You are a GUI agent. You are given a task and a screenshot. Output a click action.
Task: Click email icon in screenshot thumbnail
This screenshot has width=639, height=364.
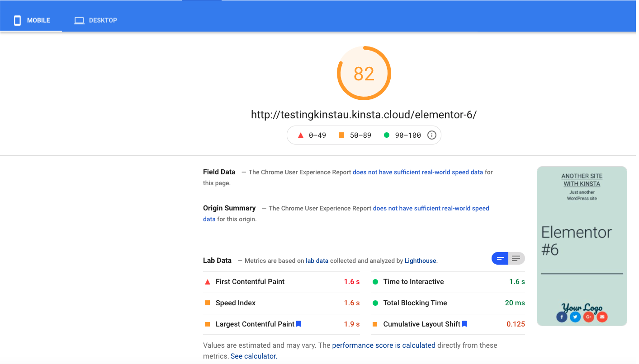[x=602, y=317]
